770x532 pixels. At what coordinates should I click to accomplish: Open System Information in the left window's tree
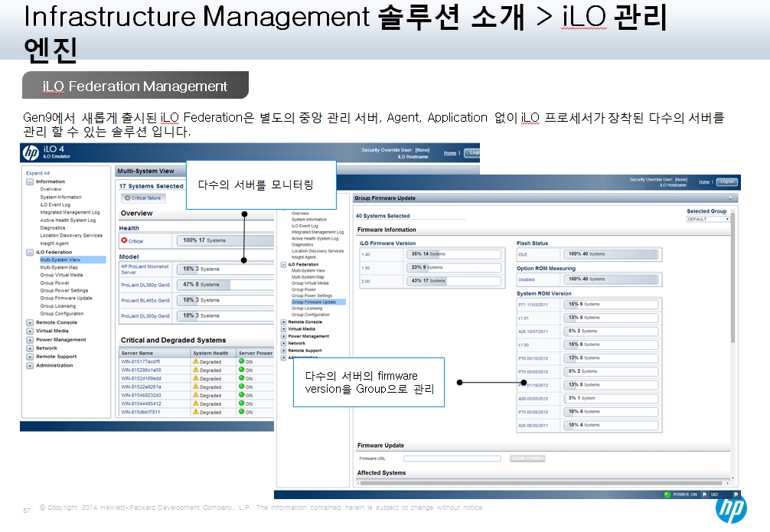[61, 197]
